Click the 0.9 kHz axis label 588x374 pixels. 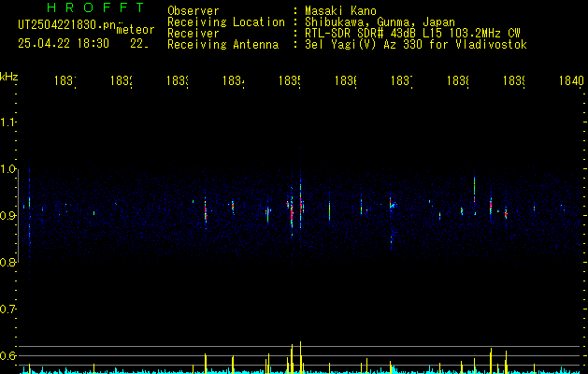7,215
